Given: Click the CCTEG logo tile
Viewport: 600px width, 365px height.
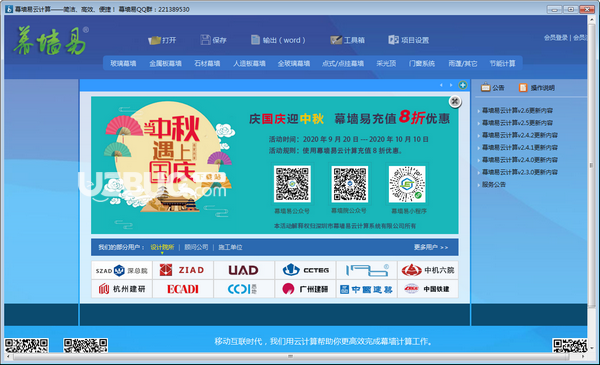Looking at the screenshot, I should [305, 270].
